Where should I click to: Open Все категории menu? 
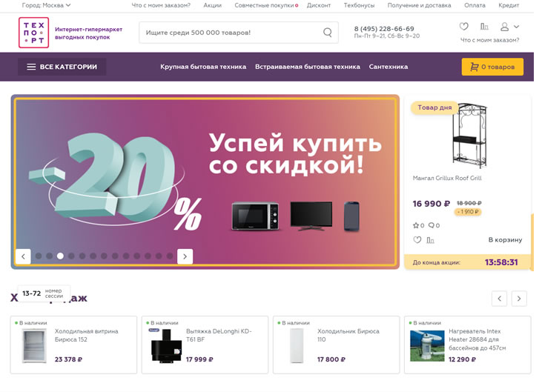[x=62, y=67]
